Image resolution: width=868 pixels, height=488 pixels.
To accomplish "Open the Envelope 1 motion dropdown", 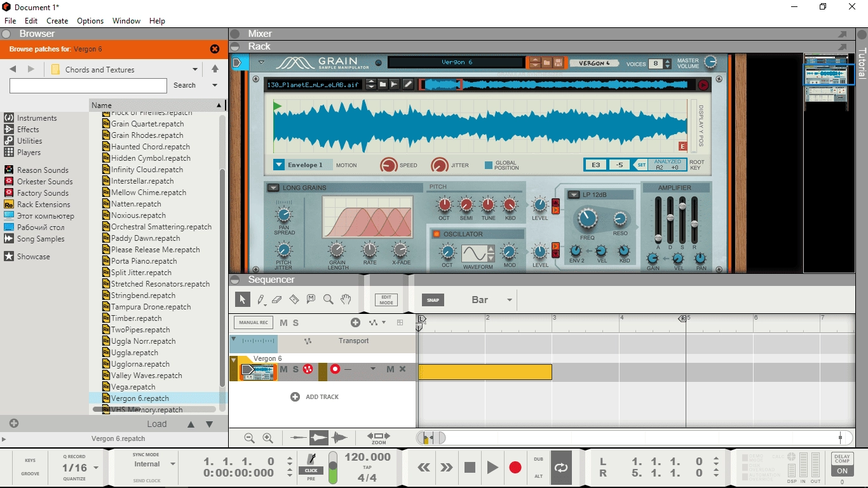I will (x=279, y=165).
